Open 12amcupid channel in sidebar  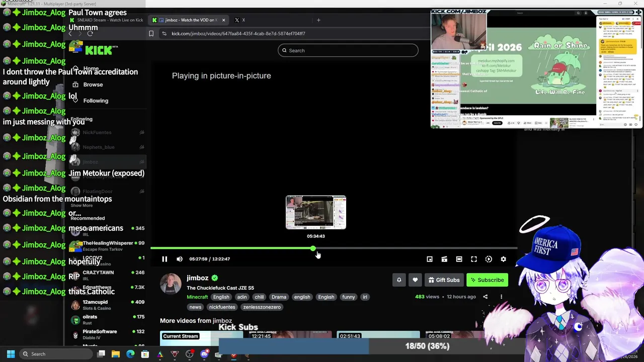click(x=107, y=305)
